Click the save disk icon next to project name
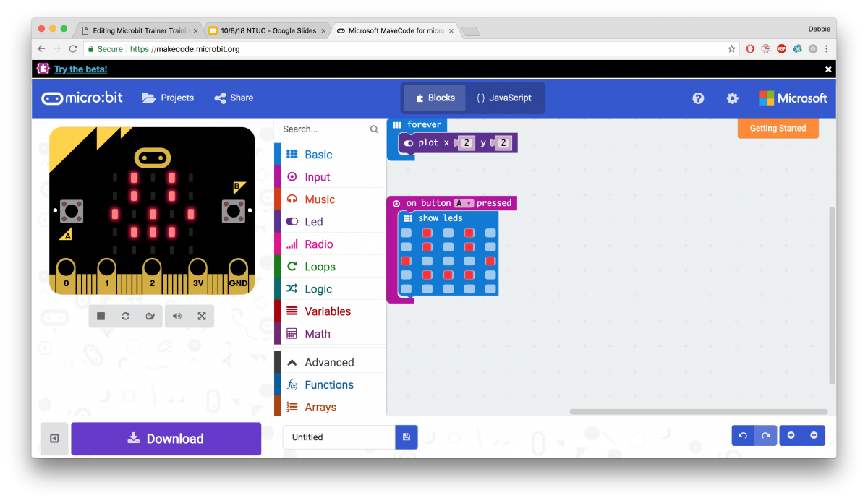868x503 pixels. [407, 437]
